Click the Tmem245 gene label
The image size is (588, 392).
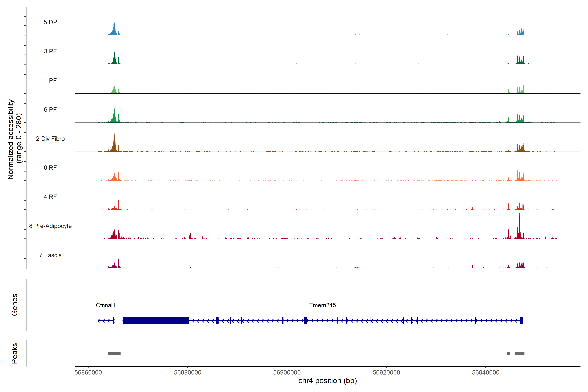pos(322,305)
